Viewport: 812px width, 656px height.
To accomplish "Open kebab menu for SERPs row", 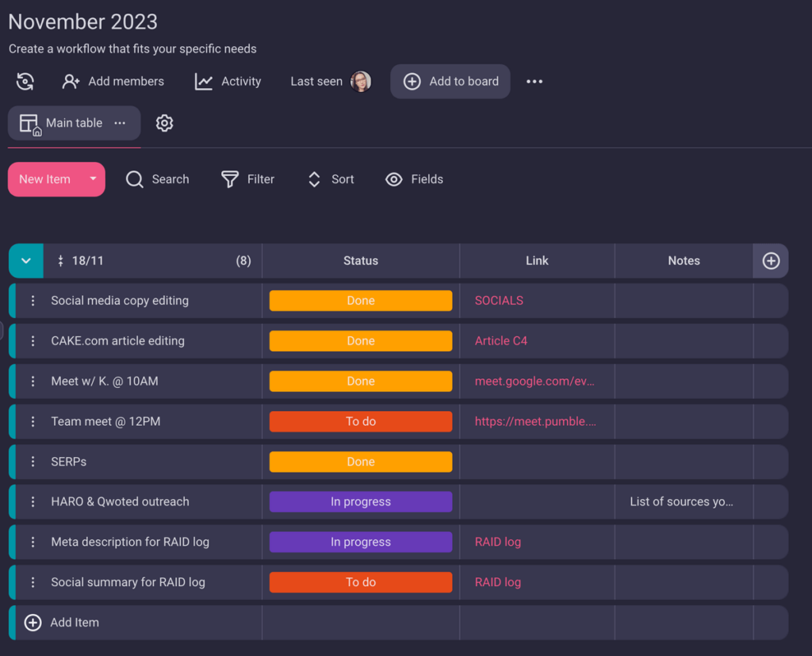I will point(31,461).
